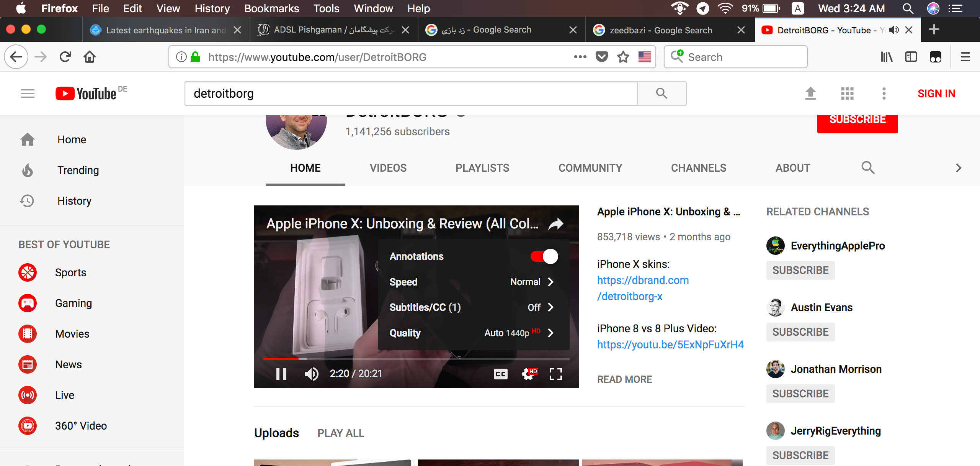Subscribe to Jonathan Morrison

point(800,394)
